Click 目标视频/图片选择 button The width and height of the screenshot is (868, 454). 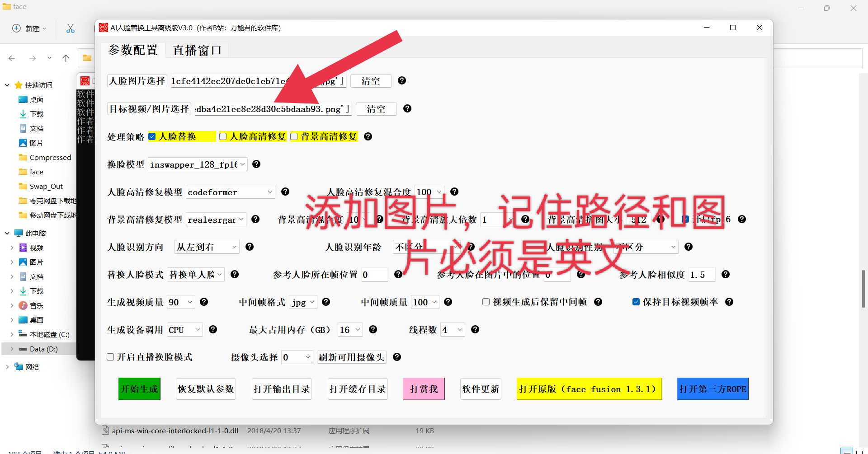pyautogui.click(x=149, y=109)
